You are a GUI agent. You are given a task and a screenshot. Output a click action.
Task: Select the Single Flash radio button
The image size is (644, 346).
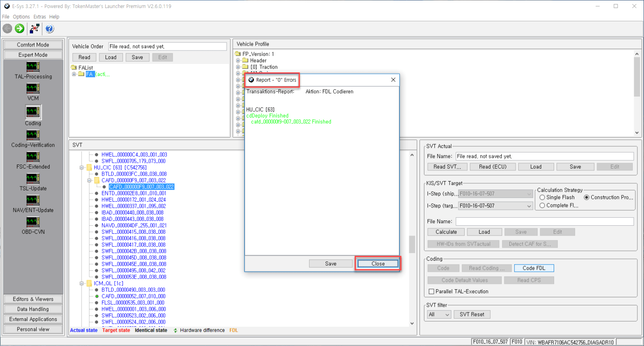pos(542,197)
